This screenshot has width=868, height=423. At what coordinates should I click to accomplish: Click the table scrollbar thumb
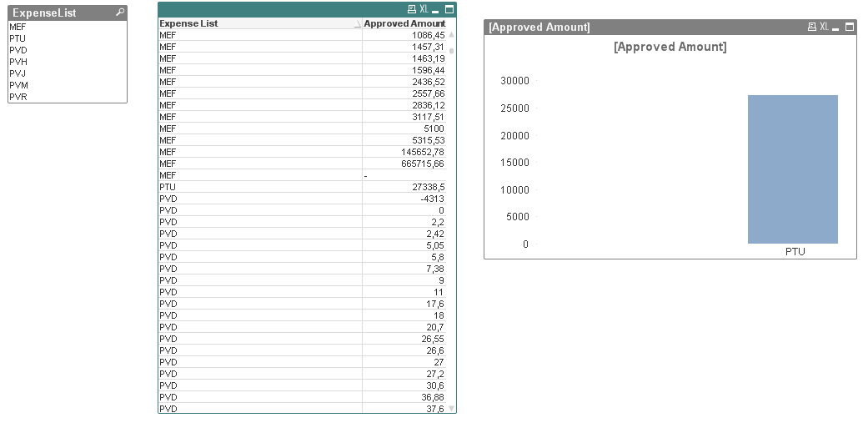point(451,50)
